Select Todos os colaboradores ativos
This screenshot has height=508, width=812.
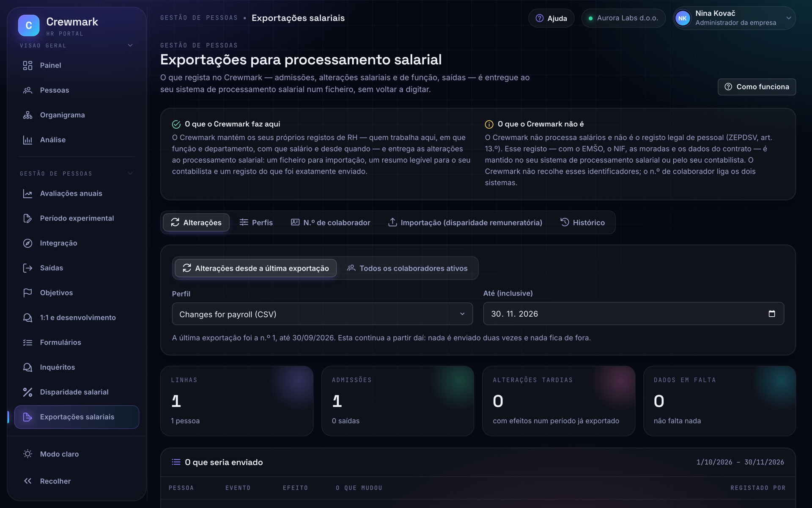coord(407,268)
